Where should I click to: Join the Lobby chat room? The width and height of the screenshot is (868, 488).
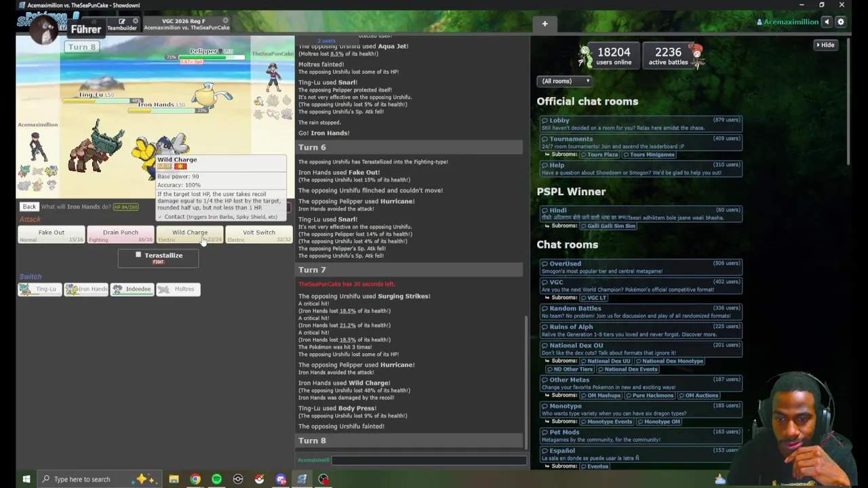tap(640, 124)
